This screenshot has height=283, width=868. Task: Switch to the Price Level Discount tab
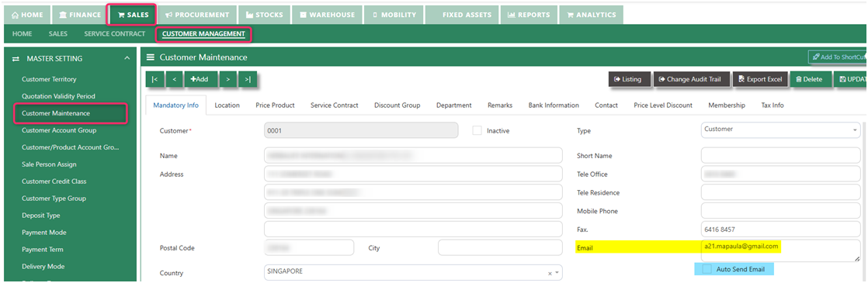663,105
